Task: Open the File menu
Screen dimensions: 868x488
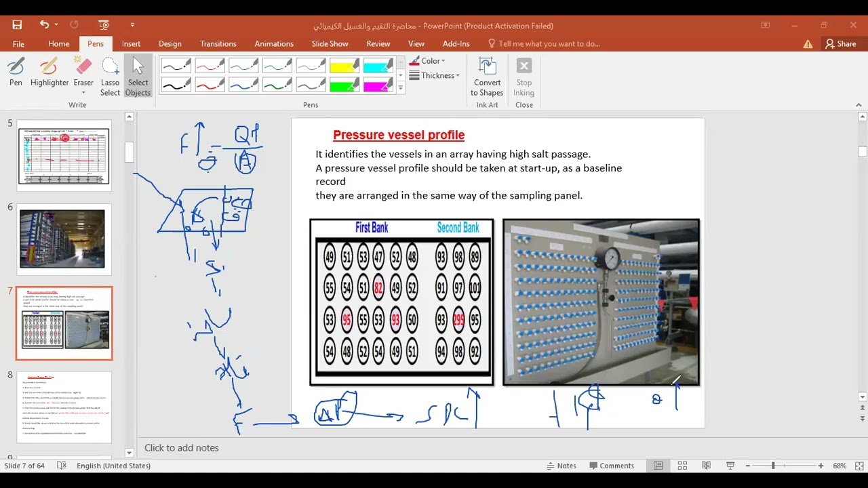Action: (18, 44)
